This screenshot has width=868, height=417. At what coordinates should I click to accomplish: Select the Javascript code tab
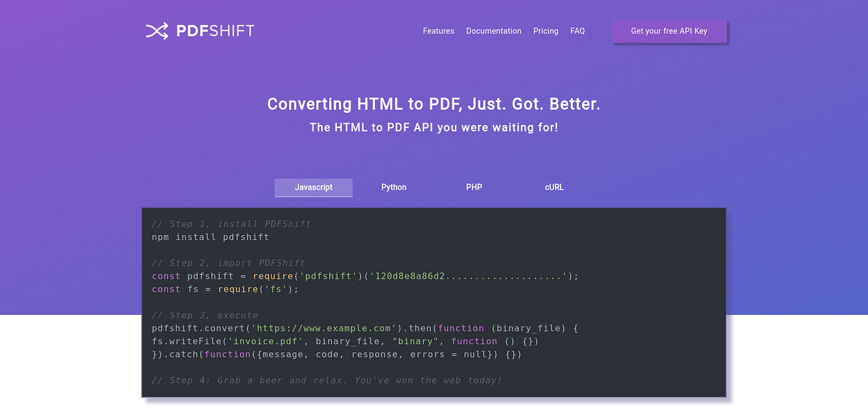point(313,188)
